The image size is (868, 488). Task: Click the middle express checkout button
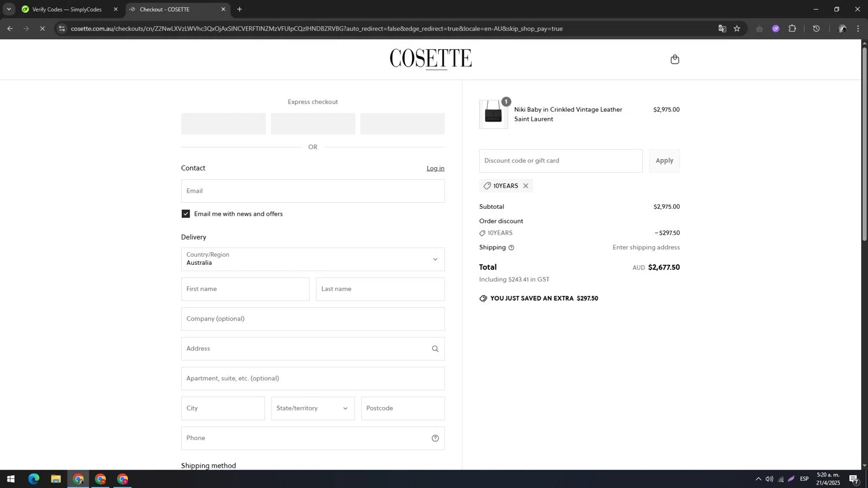(x=313, y=124)
